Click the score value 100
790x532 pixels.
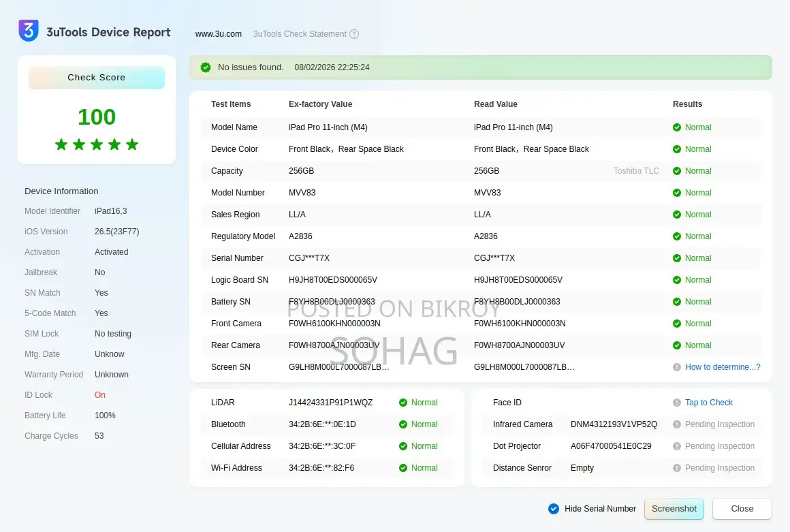(97, 117)
